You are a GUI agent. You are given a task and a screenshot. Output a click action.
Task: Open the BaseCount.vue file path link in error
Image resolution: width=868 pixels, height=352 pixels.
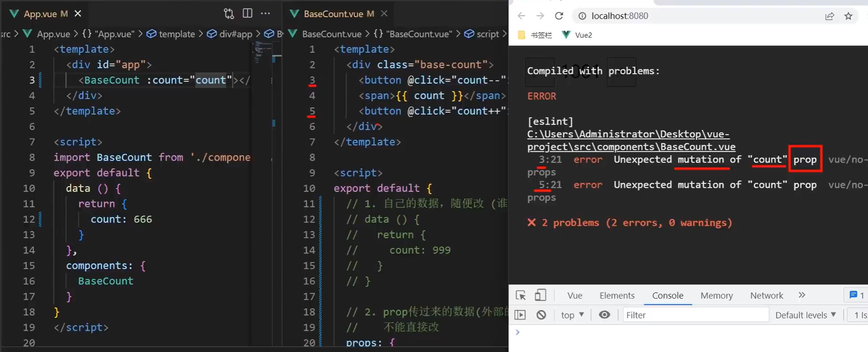631,141
